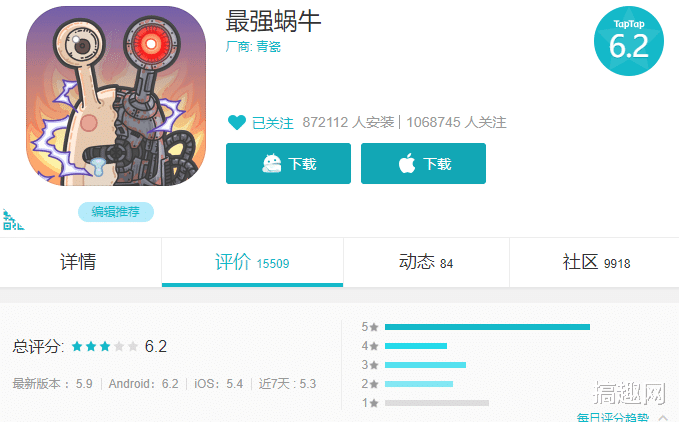Download the Android version
The height and width of the screenshot is (422, 679).
pyautogui.click(x=288, y=164)
